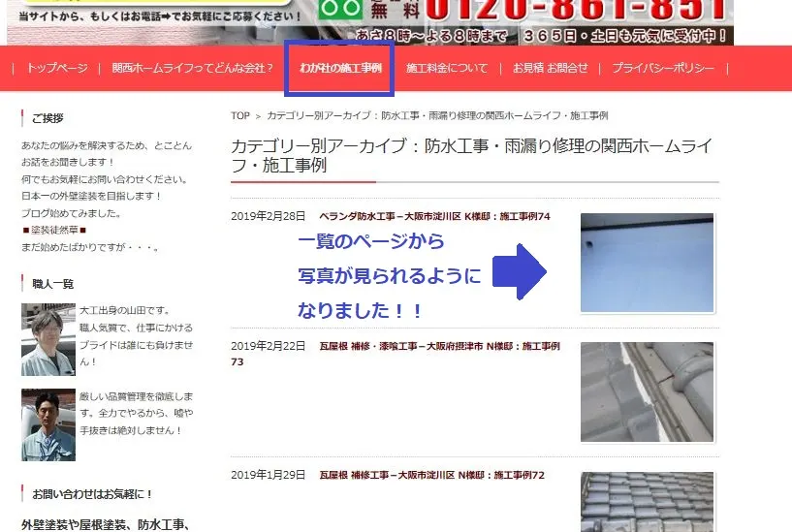792x532 pixels.
Task: Click the 職人一覧 sidebar heading
Action: tap(52, 284)
